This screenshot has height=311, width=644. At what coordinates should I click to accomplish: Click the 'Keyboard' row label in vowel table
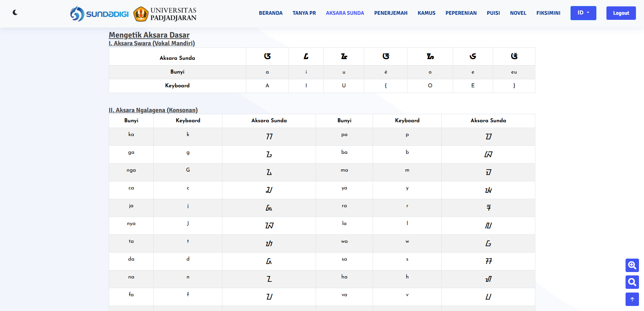pos(177,86)
